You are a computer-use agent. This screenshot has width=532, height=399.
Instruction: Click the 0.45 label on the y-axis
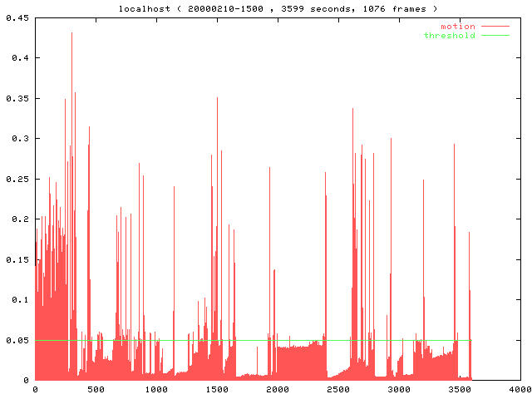(17, 17)
